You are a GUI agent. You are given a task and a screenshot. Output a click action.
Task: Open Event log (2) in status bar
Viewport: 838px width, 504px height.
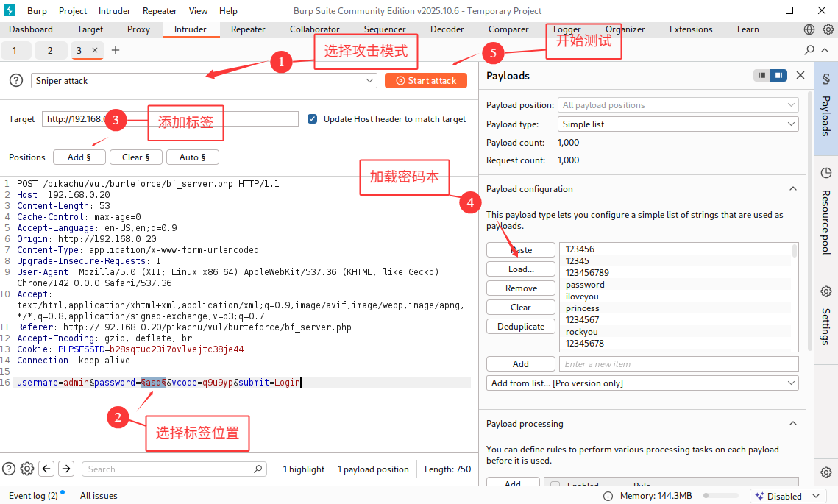pos(34,496)
